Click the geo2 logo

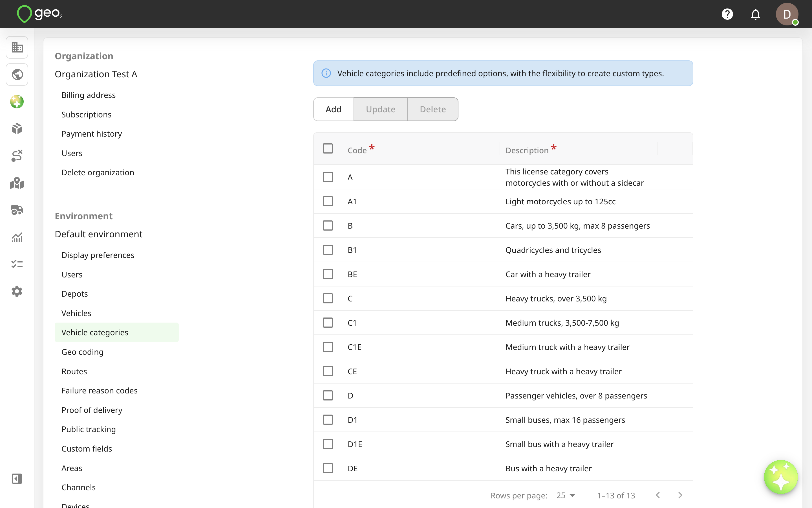pyautogui.click(x=39, y=14)
